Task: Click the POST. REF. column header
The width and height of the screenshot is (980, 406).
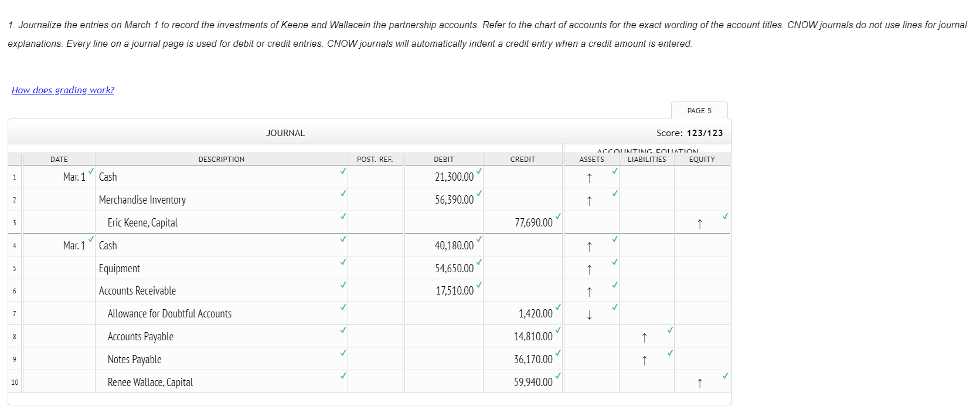Action: click(375, 159)
